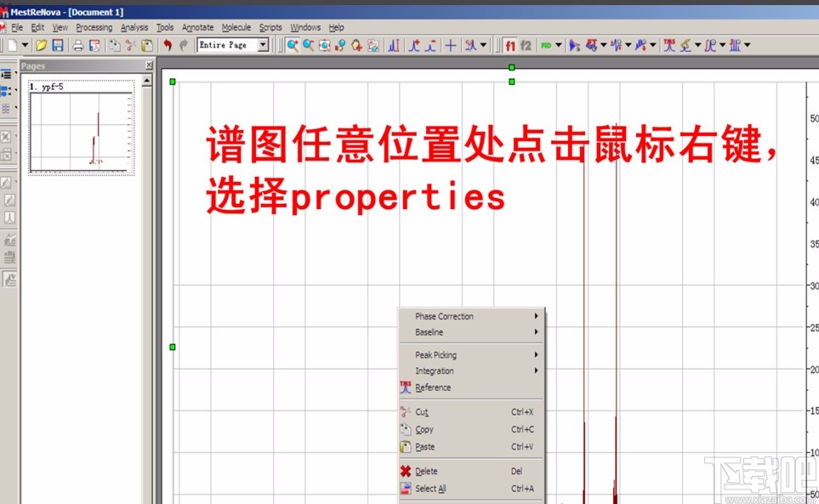Expand the FID dropdown arrow
Screen dimensions: 819x504
tap(559, 45)
